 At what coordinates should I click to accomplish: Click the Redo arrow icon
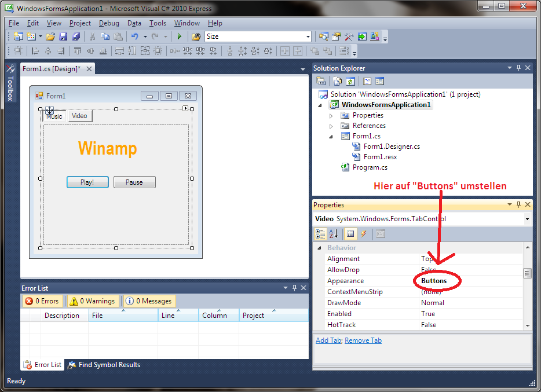click(x=156, y=36)
